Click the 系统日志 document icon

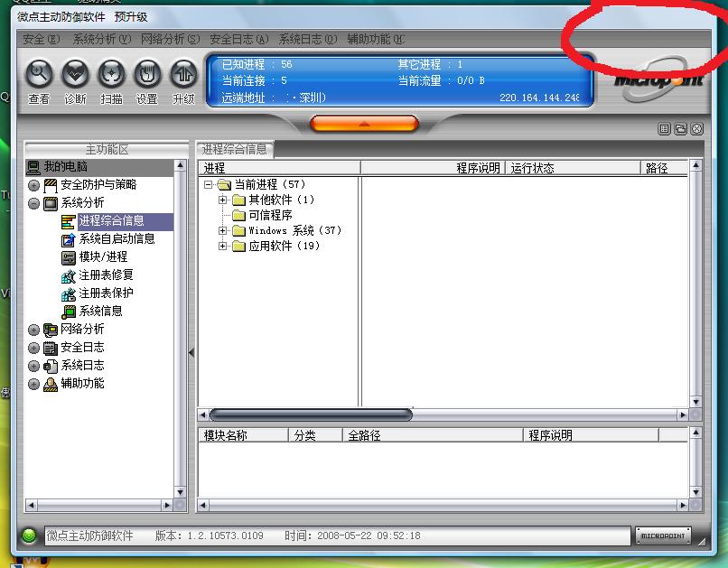click(51, 366)
